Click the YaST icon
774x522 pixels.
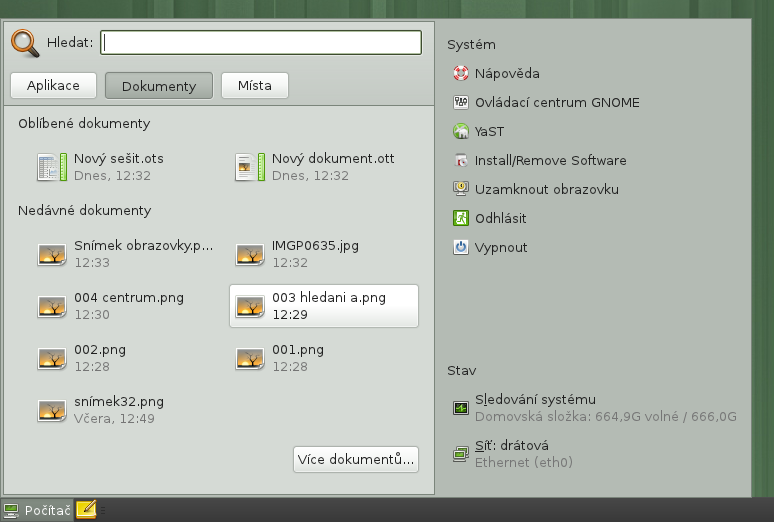click(x=461, y=131)
